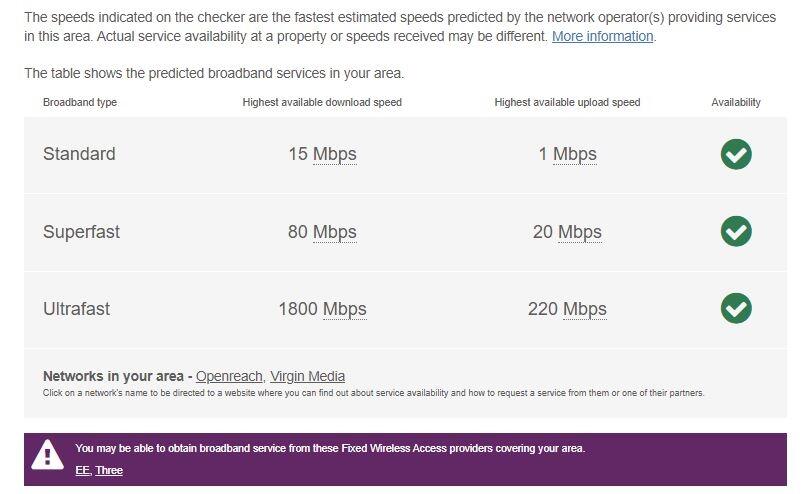
Task: Click the warning triangle icon in purple banner
Action: pos(47,456)
